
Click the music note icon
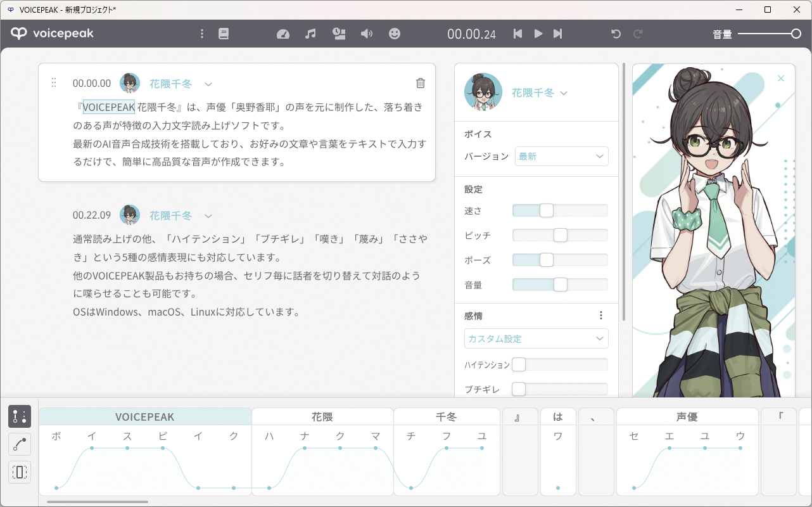point(310,34)
